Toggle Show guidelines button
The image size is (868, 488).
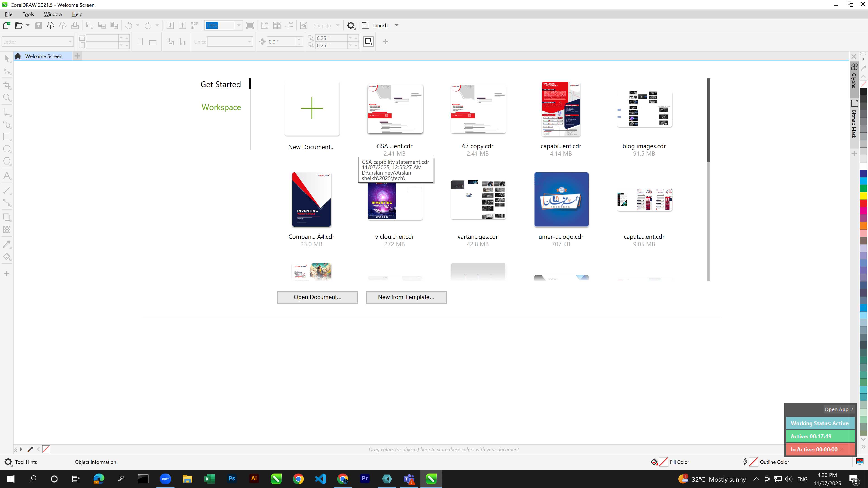point(289,25)
